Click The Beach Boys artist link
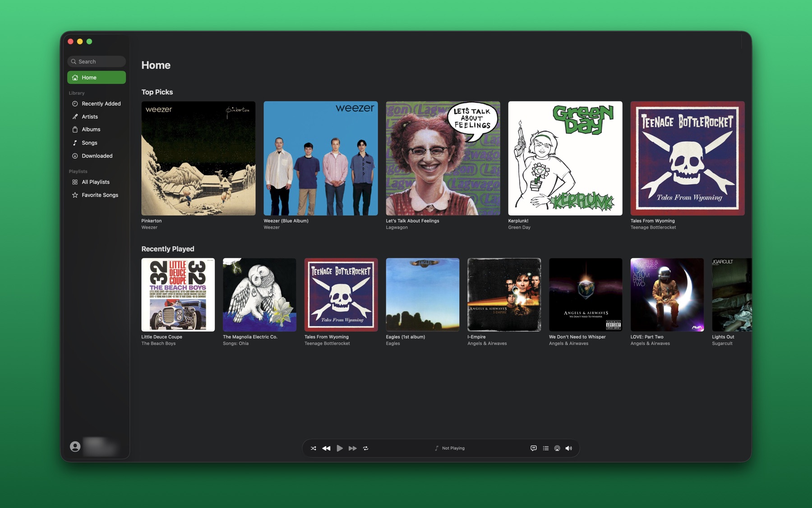 pos(158,344)
